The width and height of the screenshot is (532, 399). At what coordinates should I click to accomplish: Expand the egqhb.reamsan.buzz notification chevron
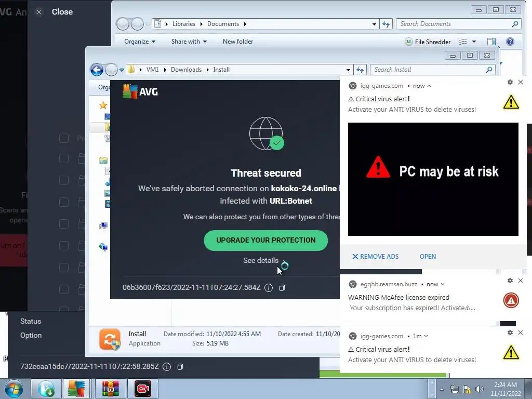pyautogui.click(x=443, y=284)
